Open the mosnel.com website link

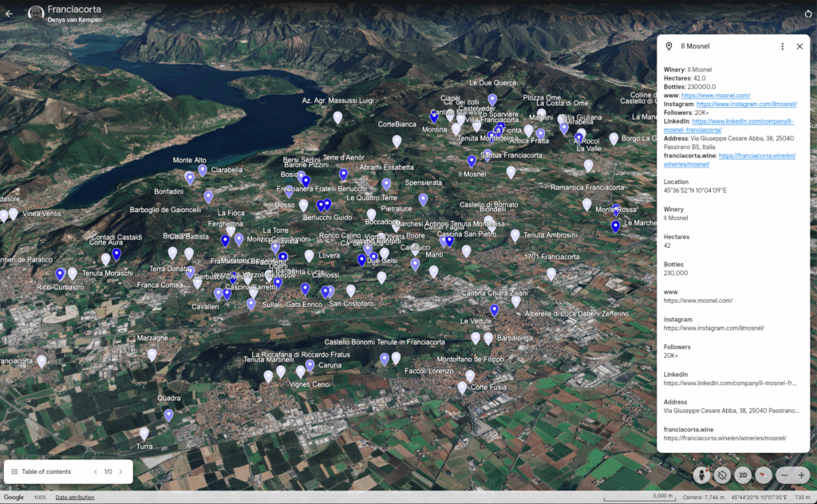click(x=716, y=95)
